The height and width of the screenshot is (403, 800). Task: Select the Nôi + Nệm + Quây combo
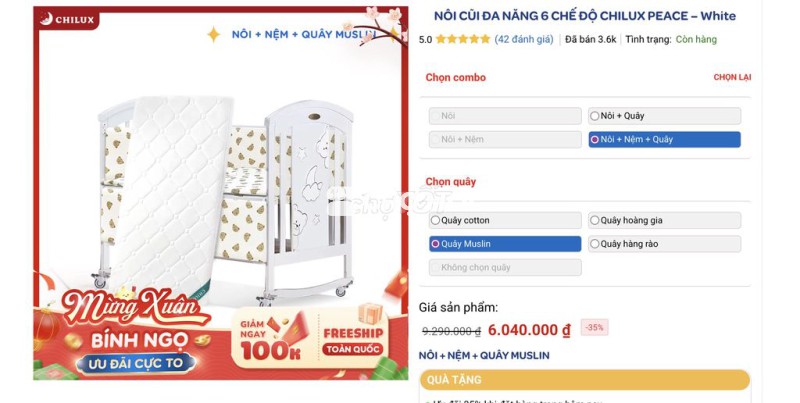tap(664, 139)
